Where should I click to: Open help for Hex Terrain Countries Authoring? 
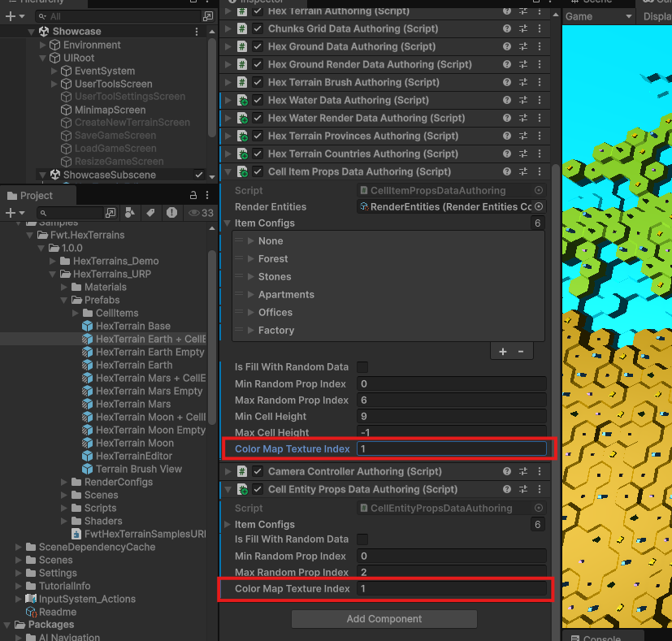[x=507, y=154]
